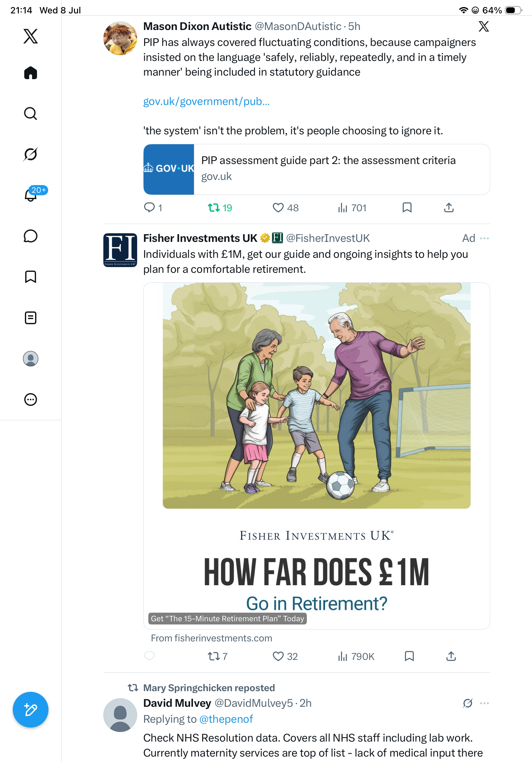The height and width of the screenshot is (762, 532).
Task: Open the @thepenof mention link
Action: coord(226,719)
